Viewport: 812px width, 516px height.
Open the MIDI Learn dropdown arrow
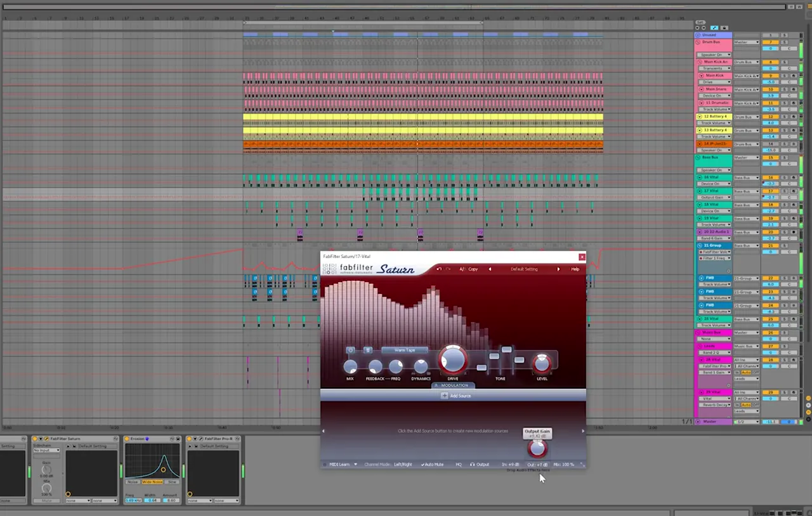coord(355,464)
